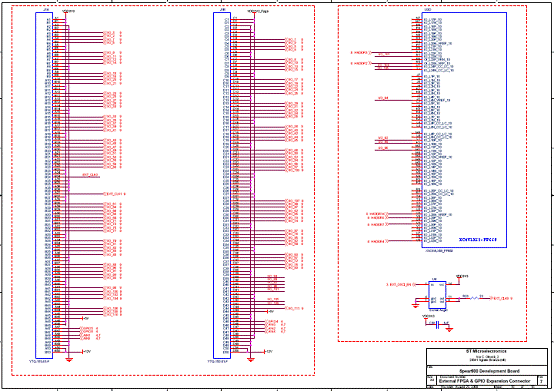Select the tall middle connector body
554x391 pixels.
tap(222, 185)
